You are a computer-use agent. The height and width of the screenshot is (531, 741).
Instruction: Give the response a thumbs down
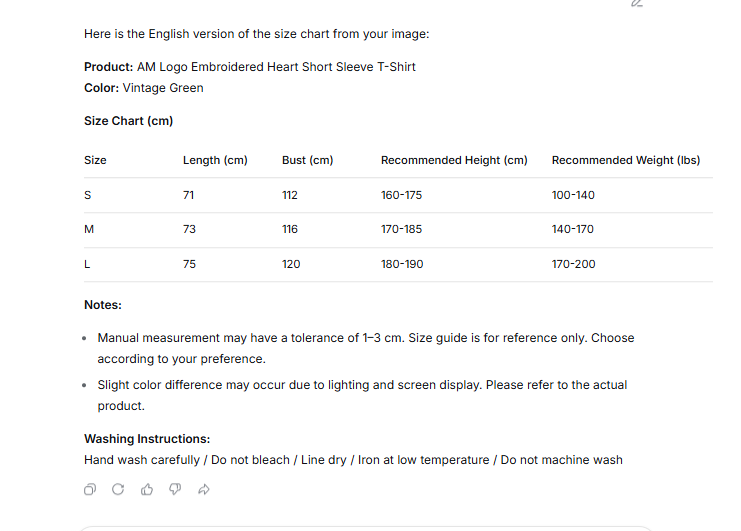coord(175,489)
